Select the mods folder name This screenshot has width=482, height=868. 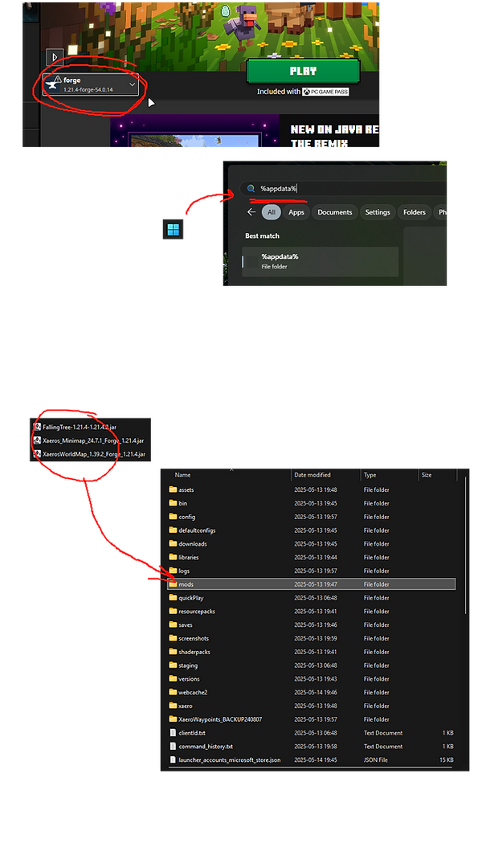(186, 584)
